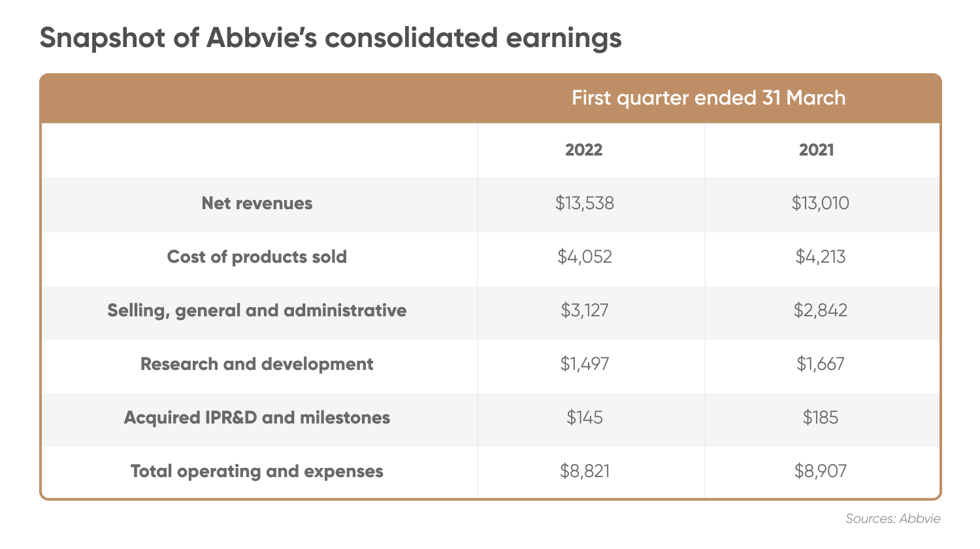
Task: Select 'Total operating and expenses' row label
Action: point(257,471)
